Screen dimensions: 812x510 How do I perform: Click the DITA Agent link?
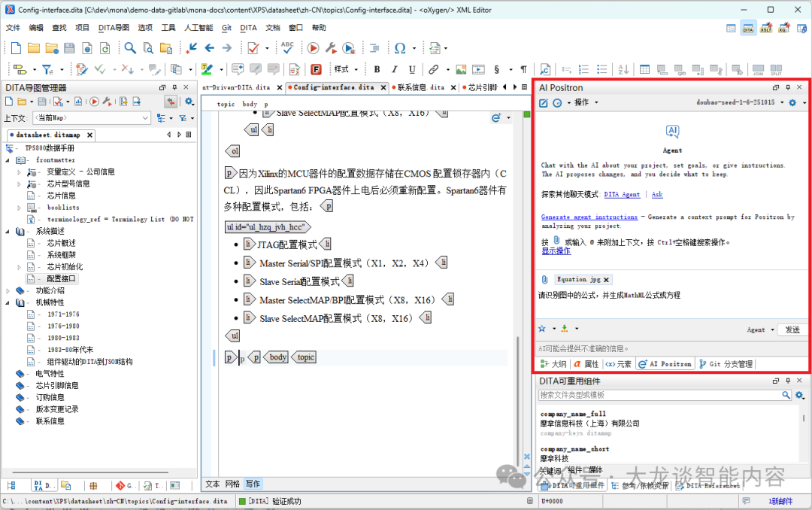pyautogui.click(x=622, y=194)
